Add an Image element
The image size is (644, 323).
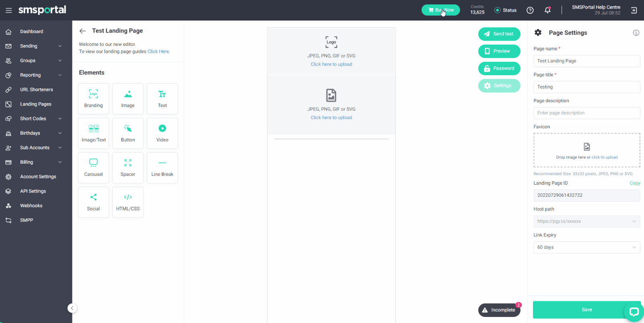click(x=128, y=99)
